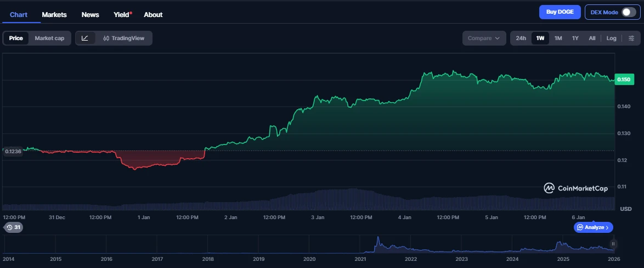
Task: Click the USD currency label
Action: (x=625, y=209)
